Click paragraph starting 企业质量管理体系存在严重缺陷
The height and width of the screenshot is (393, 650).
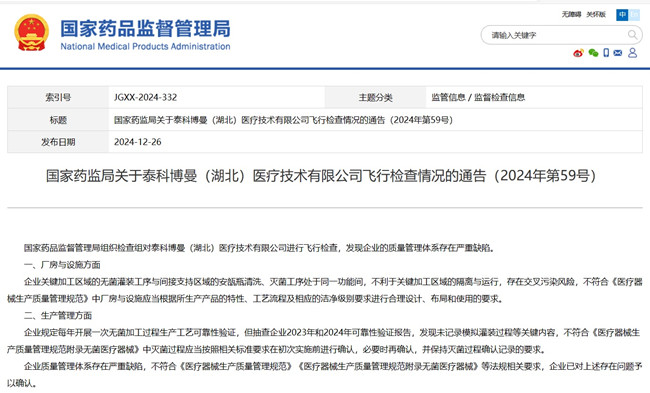coord(325,374)
